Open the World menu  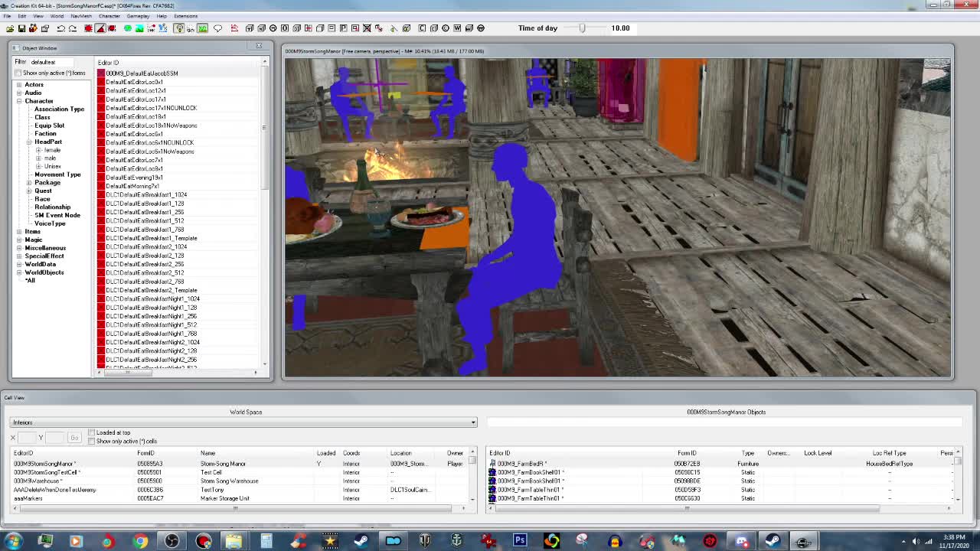click(57, 16)
